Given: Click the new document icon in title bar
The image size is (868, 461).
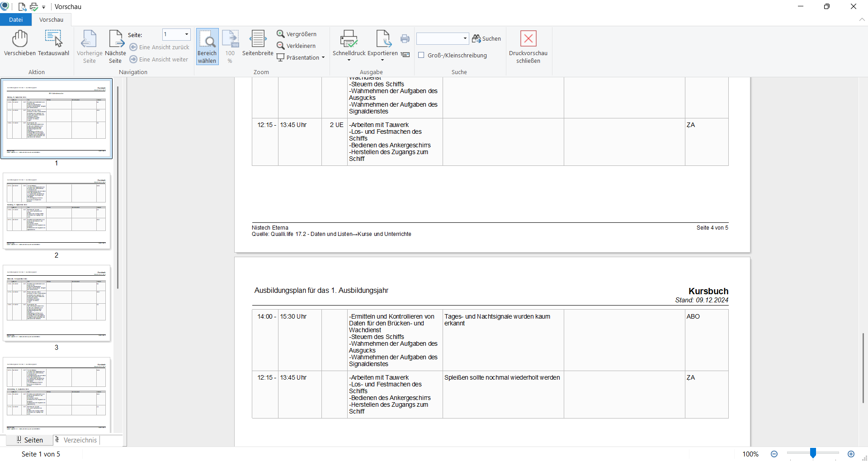Looking at the screenshot, I should click(x=22, y=7).
